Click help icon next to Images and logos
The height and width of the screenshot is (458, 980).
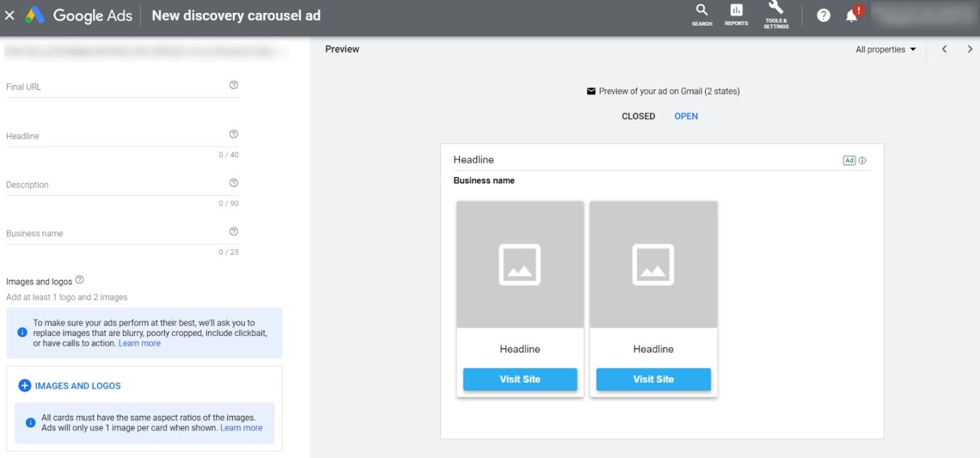[80, 280]
